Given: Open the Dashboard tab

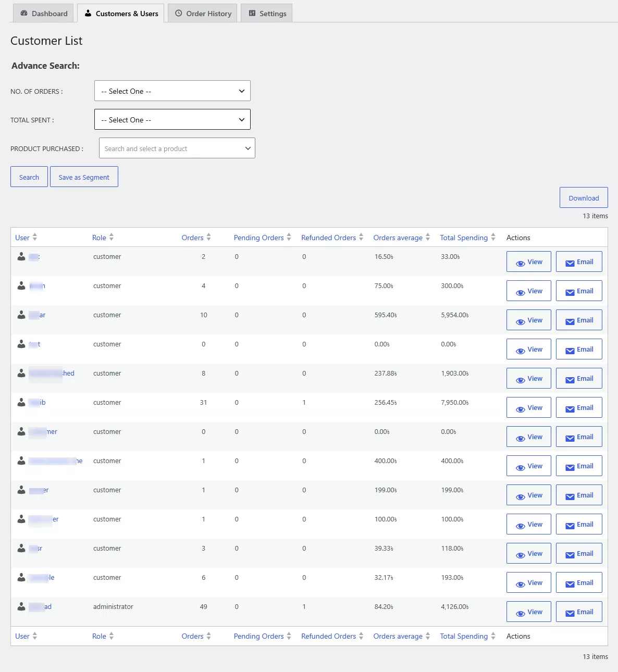Looking at the screenshot, I should point(44,13).
